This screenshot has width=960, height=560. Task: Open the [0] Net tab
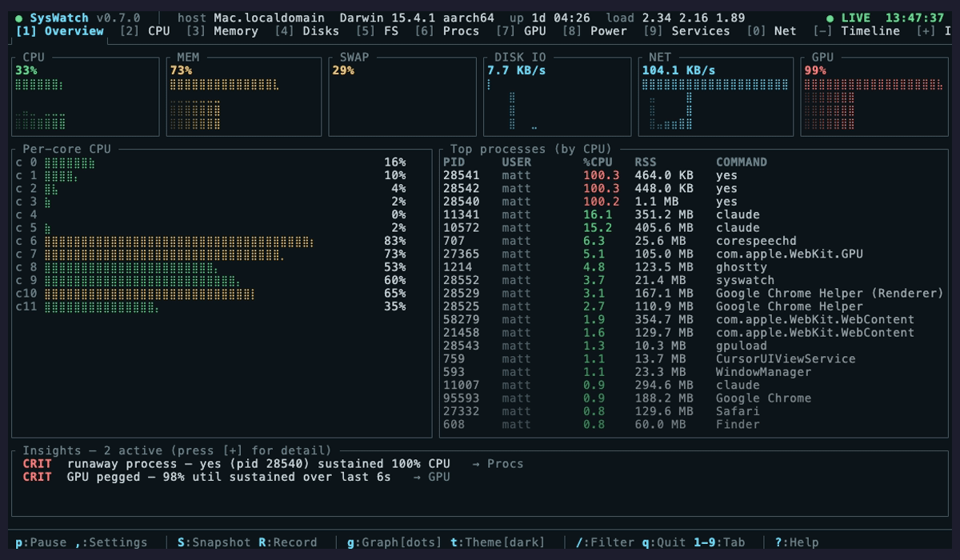pos(771,31)
